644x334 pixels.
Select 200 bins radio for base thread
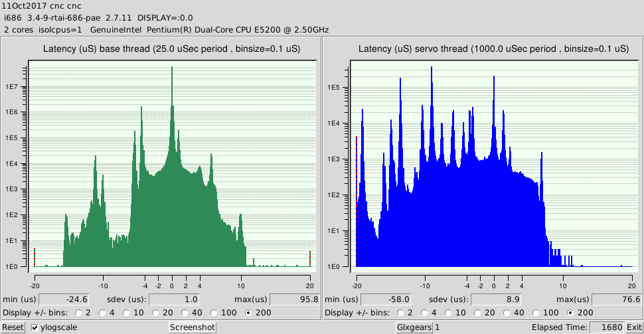click(x=248, y=313)
